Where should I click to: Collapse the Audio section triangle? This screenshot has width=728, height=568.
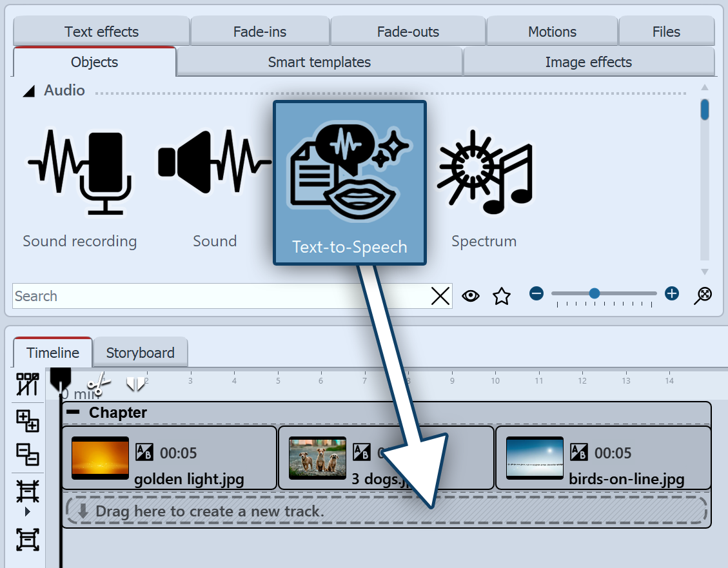pyautogui.click(x=28, y=92)
